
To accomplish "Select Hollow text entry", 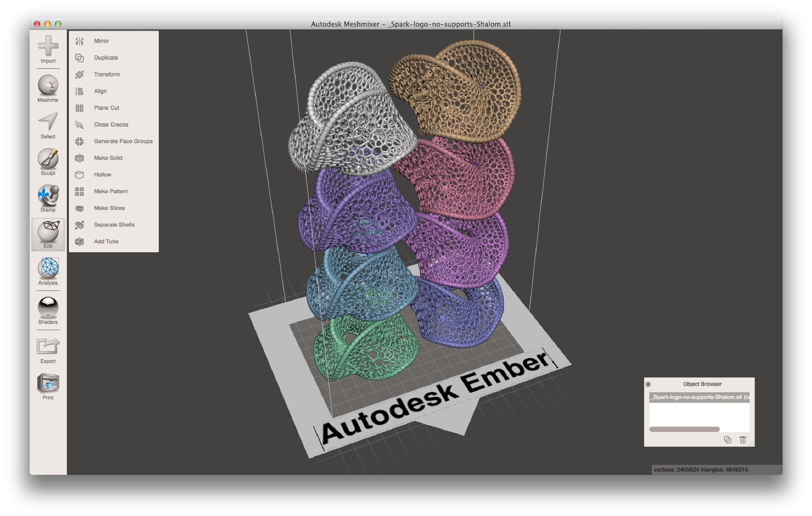I will [x=103, y=175].
